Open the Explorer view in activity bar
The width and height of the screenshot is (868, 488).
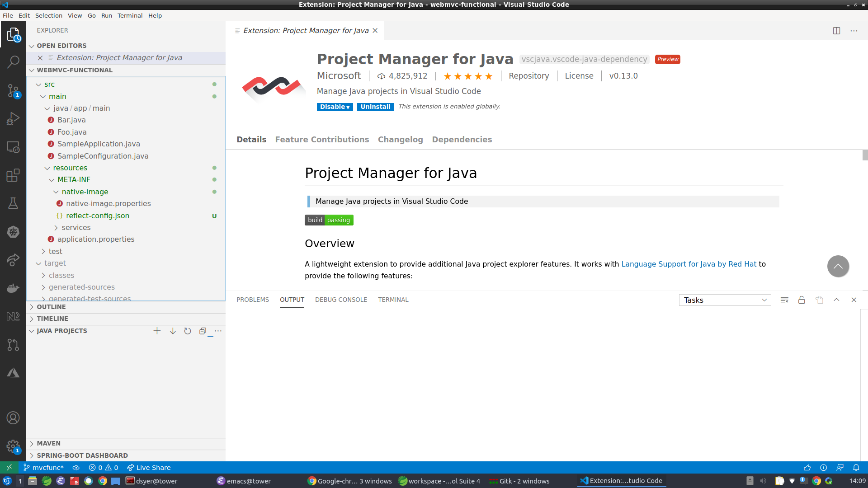point(13,34)
